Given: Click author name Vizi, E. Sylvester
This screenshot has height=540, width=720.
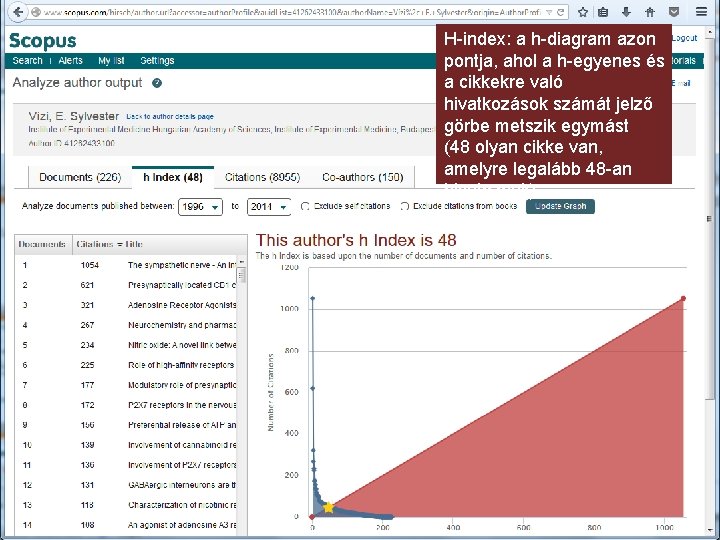Looking at the screenshot, I should (x=73, y=116).
